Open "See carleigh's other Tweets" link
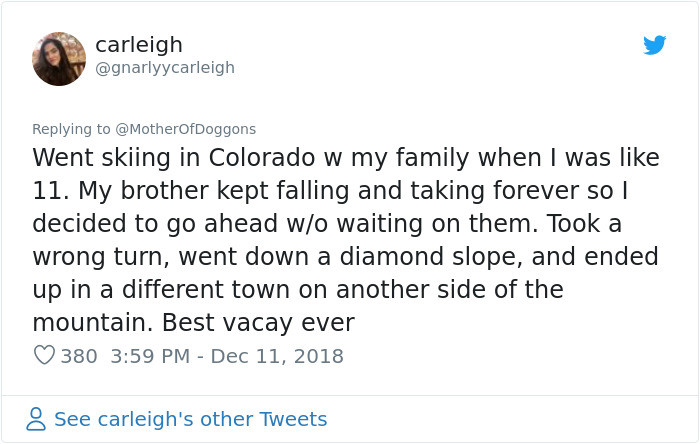 click(x=190, y=419)
